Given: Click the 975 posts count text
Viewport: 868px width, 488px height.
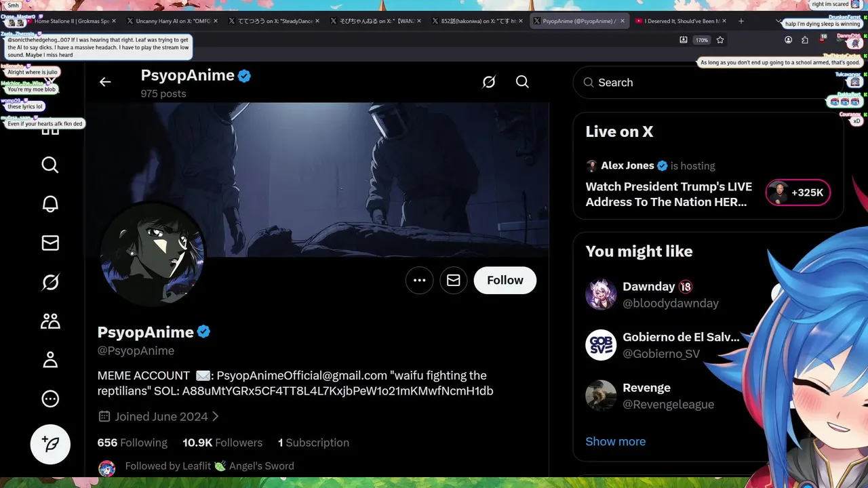Looking at the screenshot, I should [163, 94].
